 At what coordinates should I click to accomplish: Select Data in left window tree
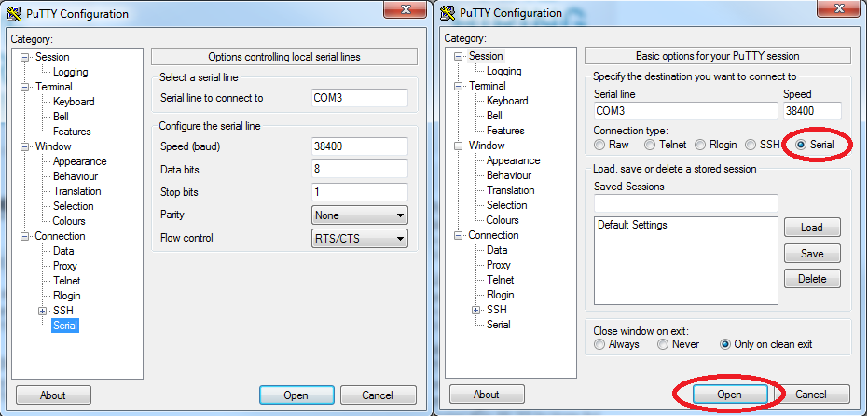(63, 252)
